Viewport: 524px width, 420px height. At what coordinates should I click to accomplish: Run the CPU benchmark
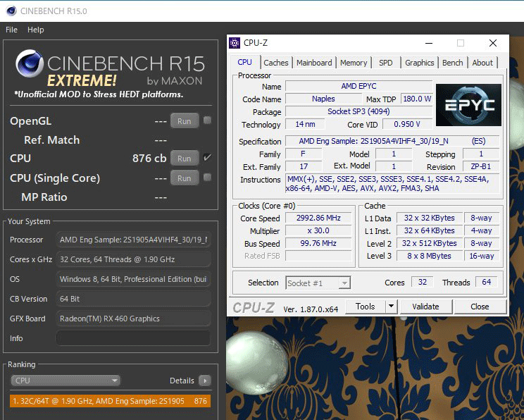184,158
